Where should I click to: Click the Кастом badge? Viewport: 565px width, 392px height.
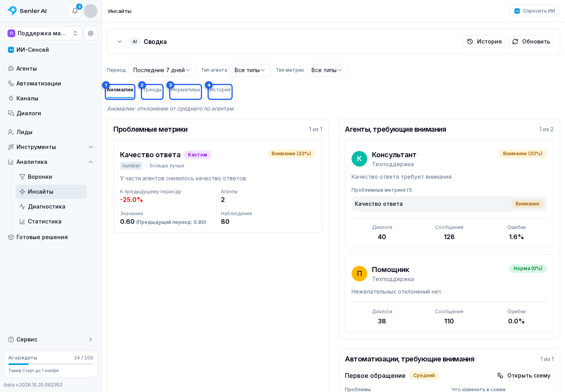197,155
